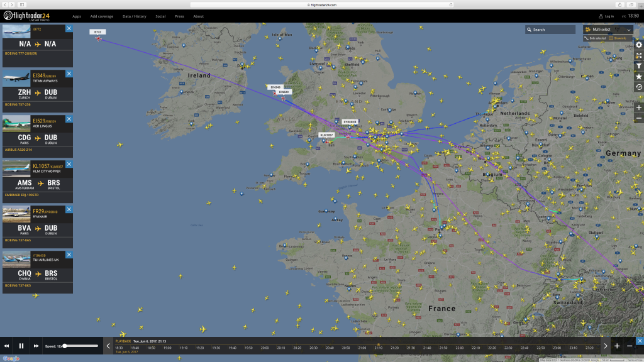Viewport: 644px width, 362px height.
Task: Click the CHQ to BRS route text
Action: pyautogui.click(x=37, y=274)
